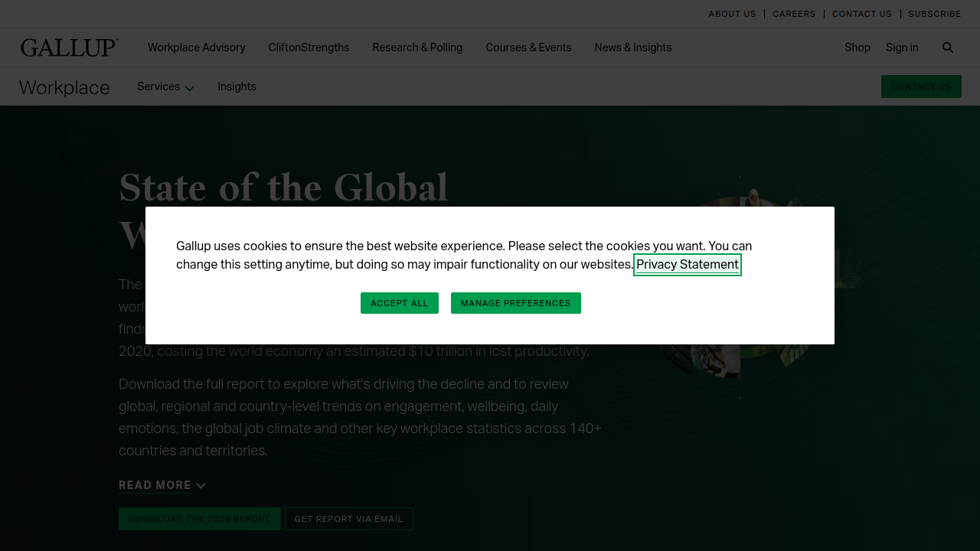This screenshot has height=551, width=980.
Task: Click the Gallup logo
Action: pyautogui.click(x=69, y=47)
